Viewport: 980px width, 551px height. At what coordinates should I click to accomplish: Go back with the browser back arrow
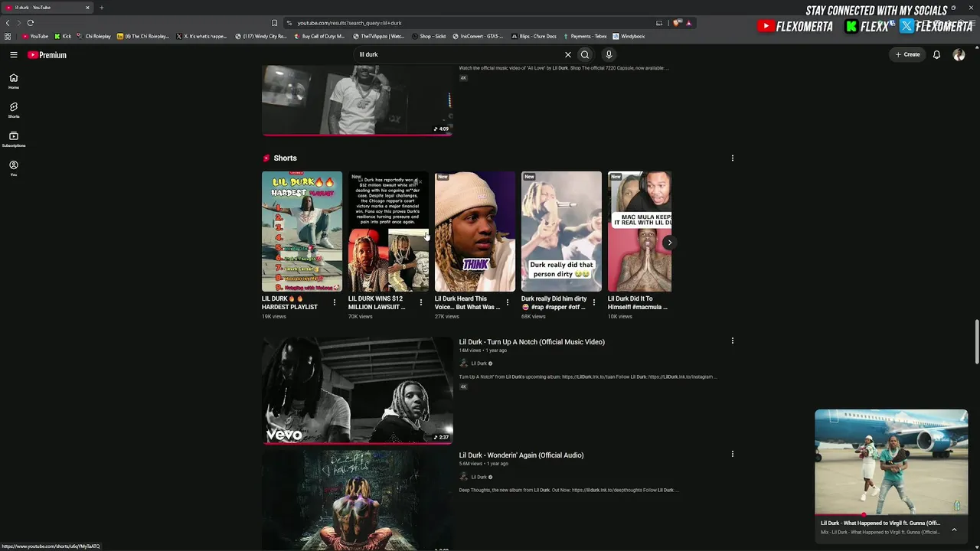(8, 23)
